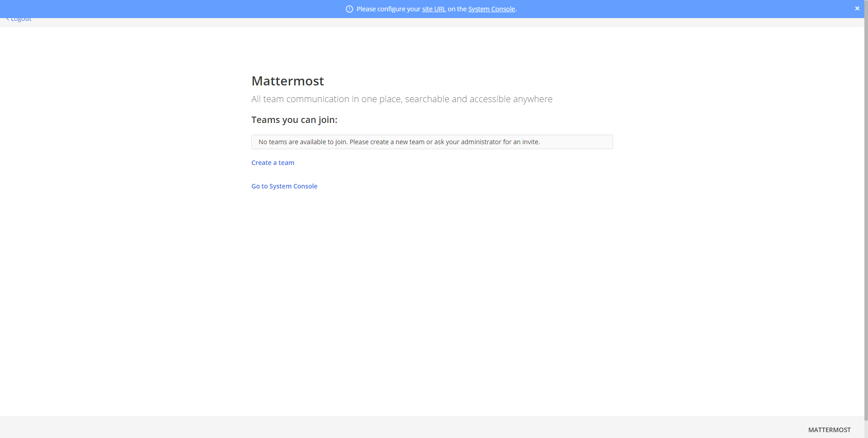
Task: Click the Create a team link
Action: [273, 163]
